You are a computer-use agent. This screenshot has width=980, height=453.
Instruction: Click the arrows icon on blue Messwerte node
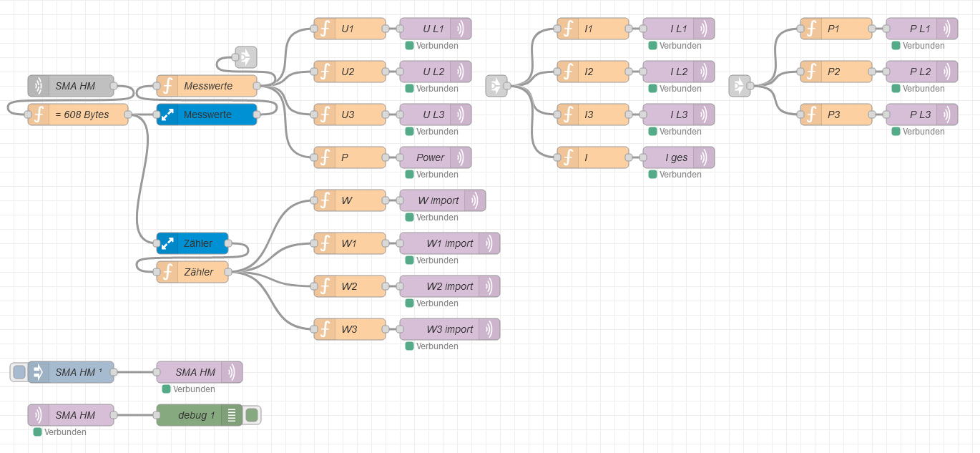pos(167,115)
